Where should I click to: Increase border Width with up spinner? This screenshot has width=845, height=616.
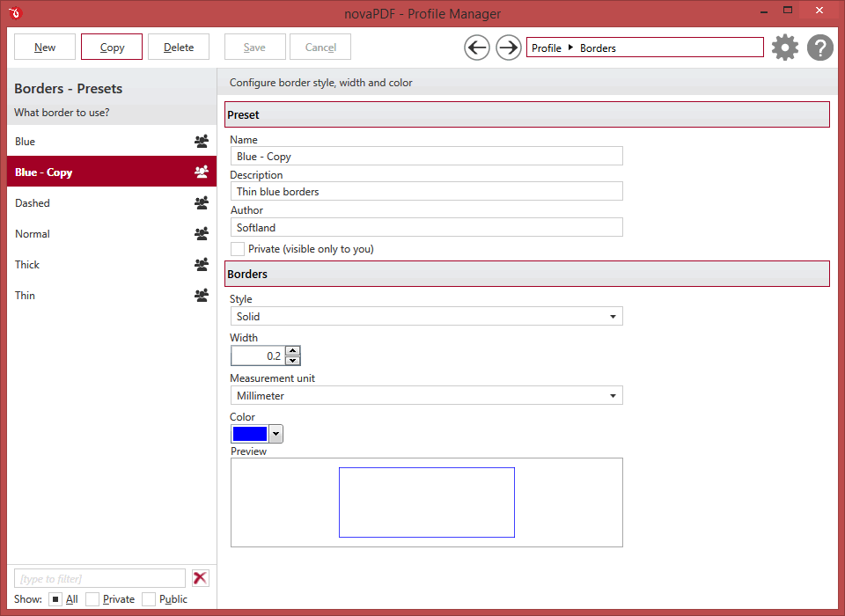292,351
